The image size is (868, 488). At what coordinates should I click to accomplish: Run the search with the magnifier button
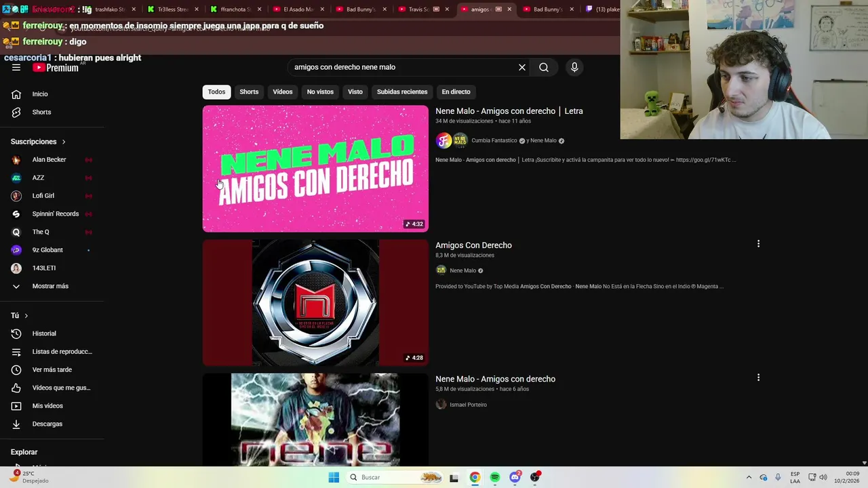[x=544, y=67]
